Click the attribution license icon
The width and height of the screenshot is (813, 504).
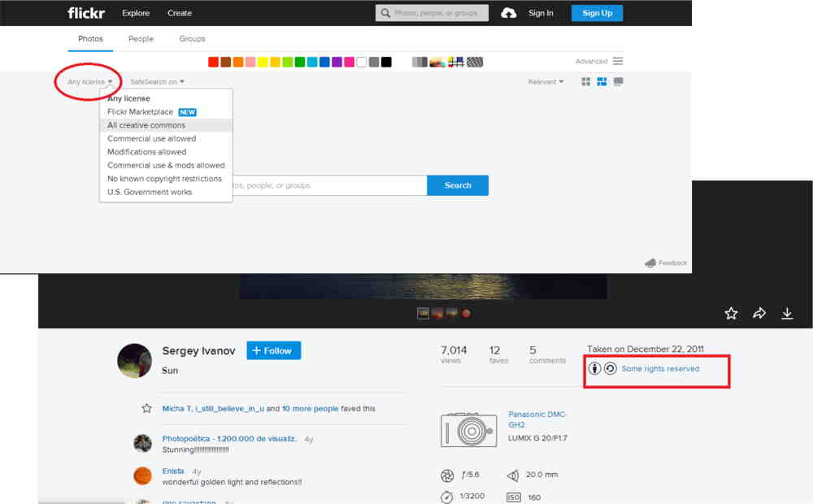tap(595, 369)
